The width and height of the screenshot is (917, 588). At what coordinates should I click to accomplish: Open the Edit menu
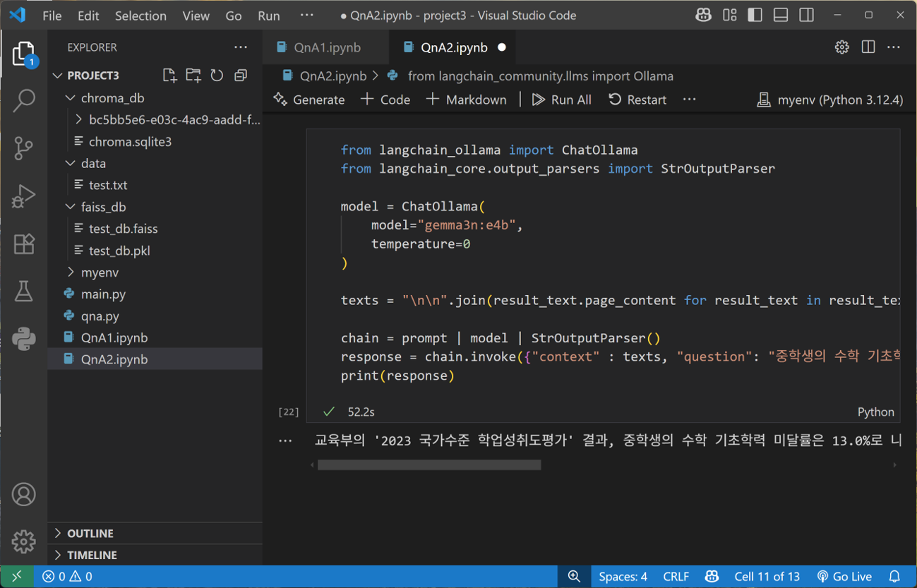(88, 16)
